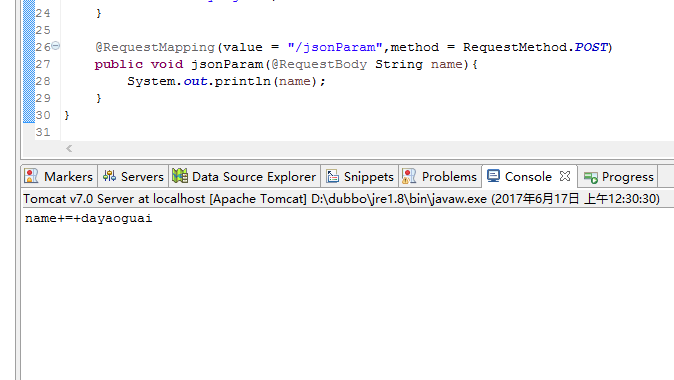Click the Markers view icon
The height and width of the screenshot is (380, 674).
31,176
